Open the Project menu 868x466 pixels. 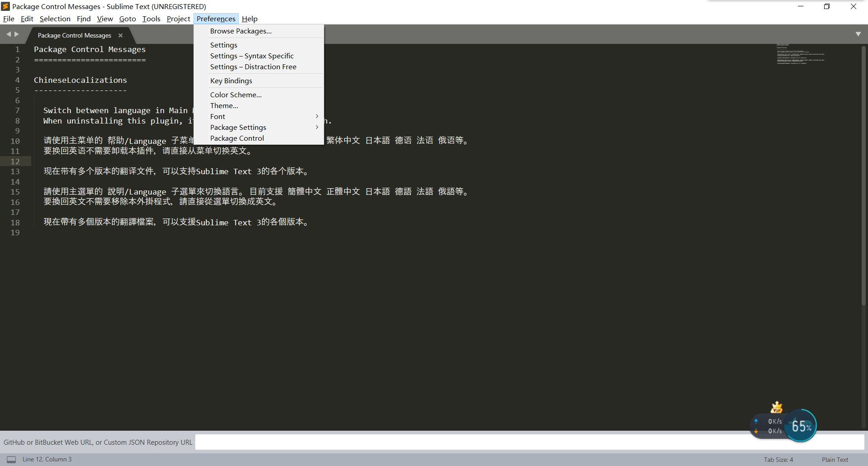(178, 19)
